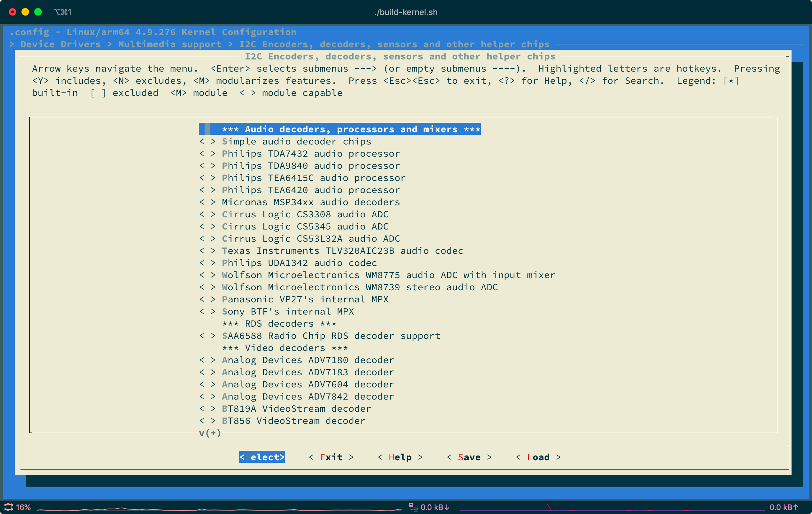This screenshot has width=812, height=514.
Task: Click the upload arrow at 0.0 kB
Action: 795,507
